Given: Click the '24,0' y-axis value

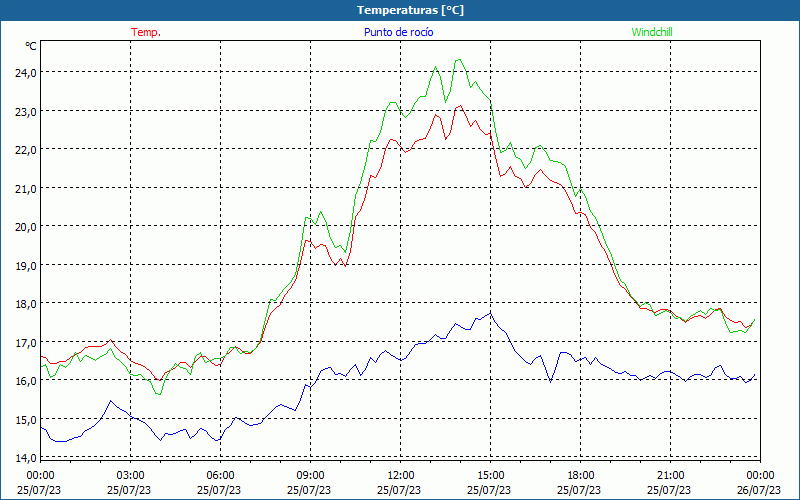Looking at the screenshot, I should point(26,73).
